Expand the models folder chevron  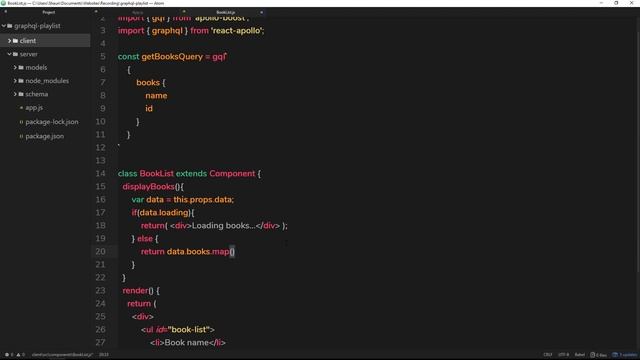(15, 67)
